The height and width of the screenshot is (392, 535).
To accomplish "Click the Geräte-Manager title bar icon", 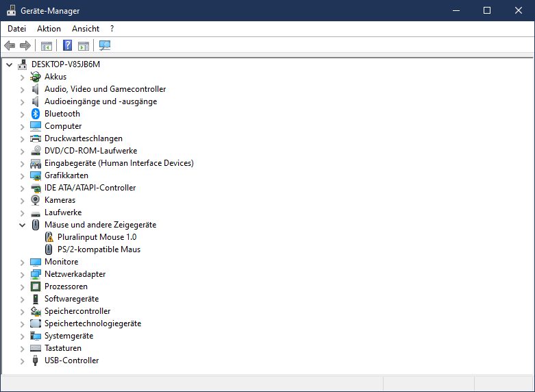I will tap(11, 10).
